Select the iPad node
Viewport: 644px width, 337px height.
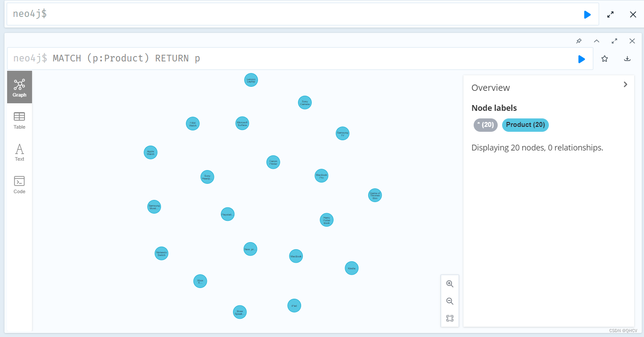tap(294, 305)
